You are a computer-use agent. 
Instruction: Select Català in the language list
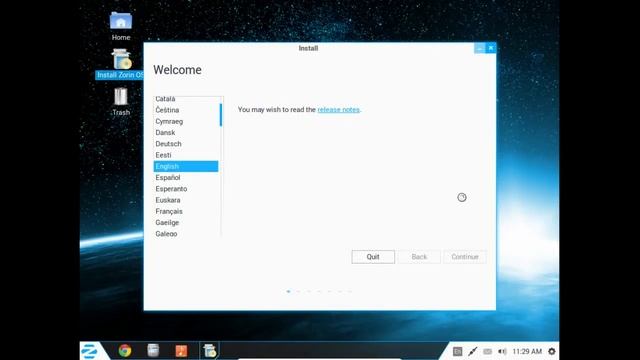point(186,99)
